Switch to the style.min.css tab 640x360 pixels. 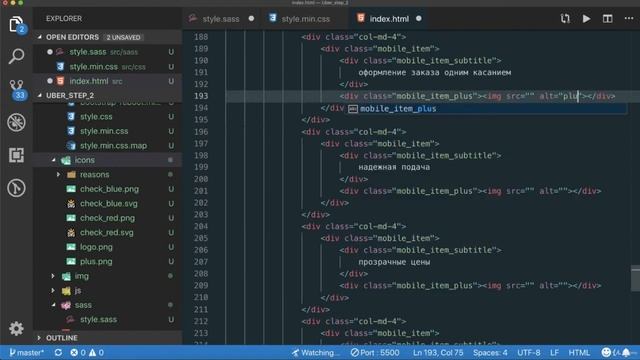point(305,19)
